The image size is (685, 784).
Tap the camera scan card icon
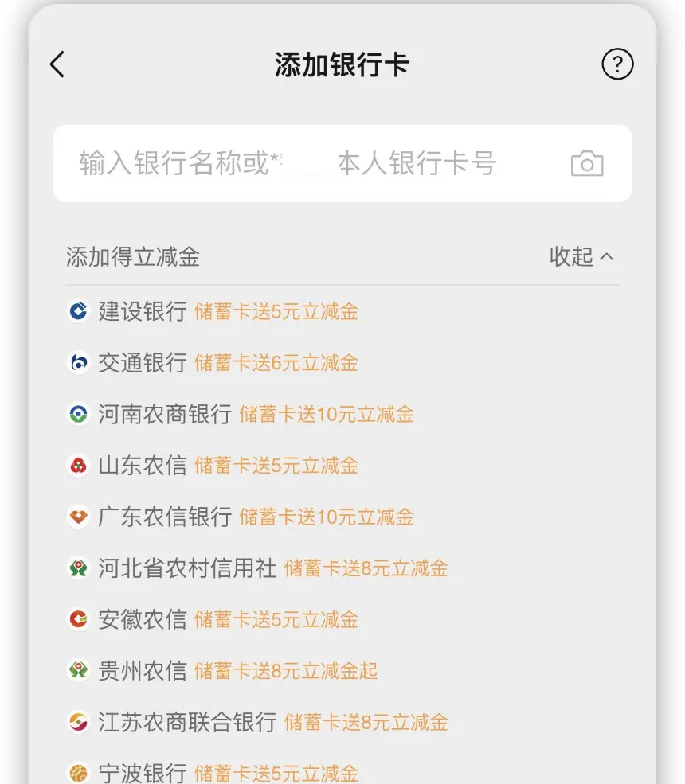(x=587, y=163)
